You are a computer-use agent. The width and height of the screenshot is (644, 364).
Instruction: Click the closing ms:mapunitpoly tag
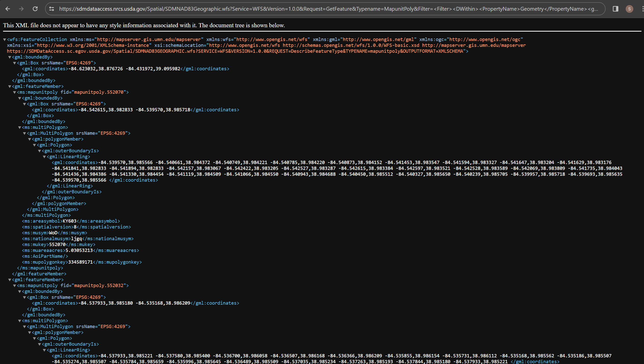(40, 268)
